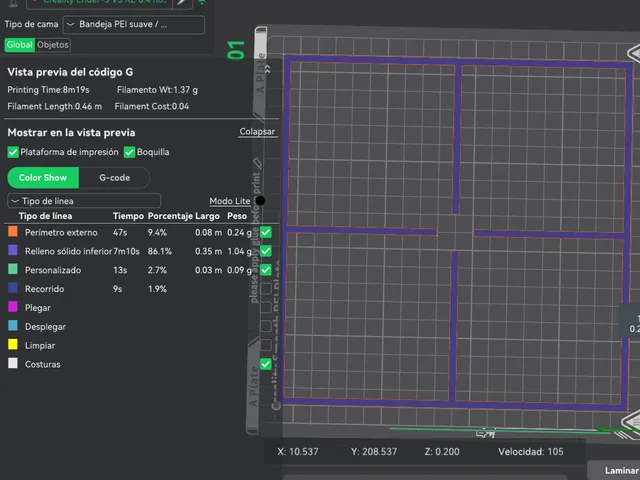Click the green Personalizado color swatch
Screen dimensions: 640x480
13,269
